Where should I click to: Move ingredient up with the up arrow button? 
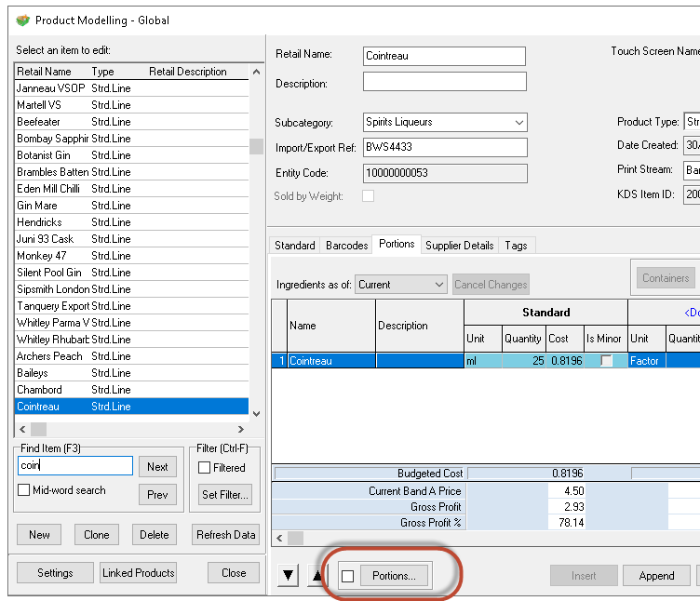[x=317, y=576]
